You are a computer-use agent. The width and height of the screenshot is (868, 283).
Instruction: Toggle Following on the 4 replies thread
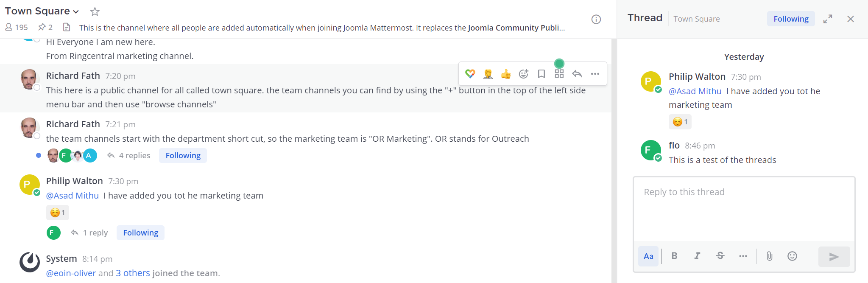click(x=183, y=156)
